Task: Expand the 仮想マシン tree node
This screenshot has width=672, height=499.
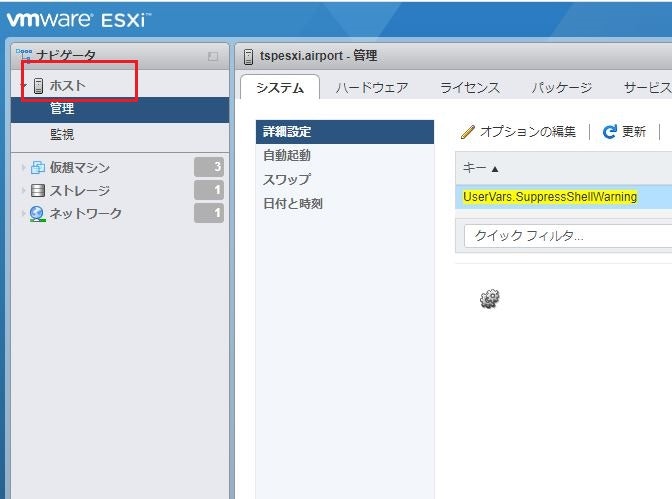Action: [x=23, y=167]
